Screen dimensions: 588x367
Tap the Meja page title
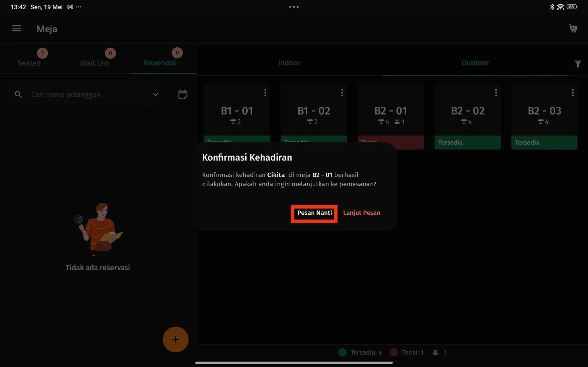(47, 29)
